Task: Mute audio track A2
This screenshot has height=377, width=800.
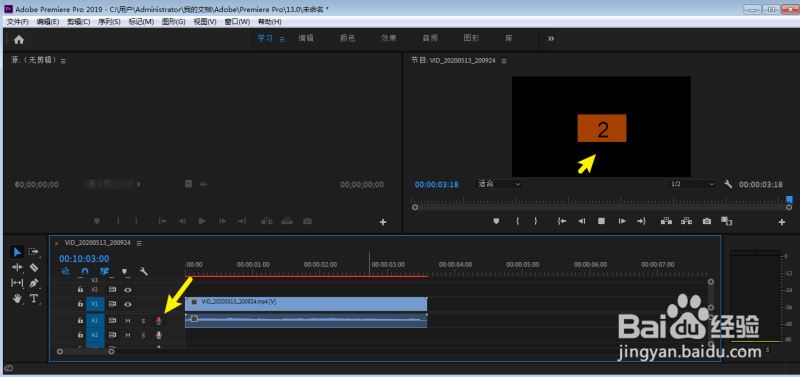Action: click(128, 335)
